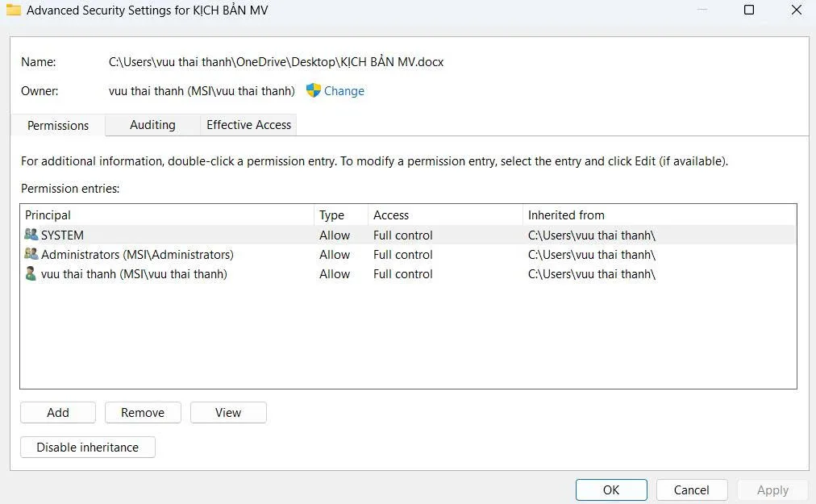This screenshot has height=504, width=816.
Task: Click the Apply button
Action: point(772,489)
